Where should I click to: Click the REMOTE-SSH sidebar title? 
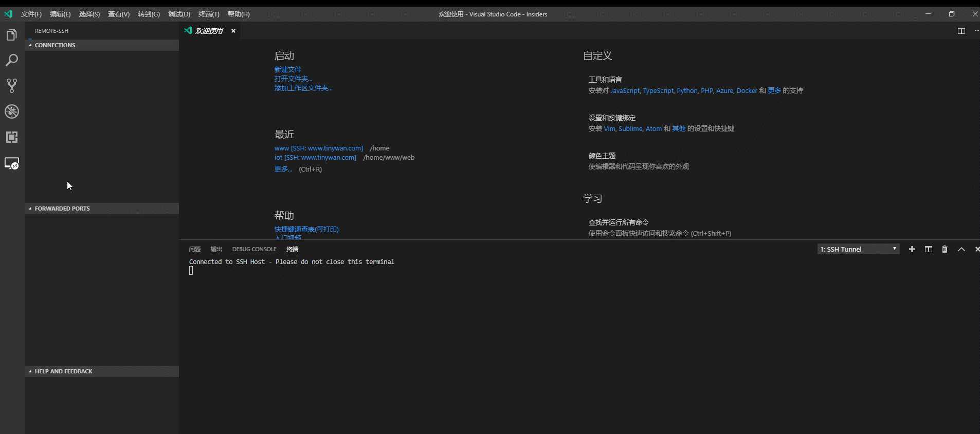51,31
